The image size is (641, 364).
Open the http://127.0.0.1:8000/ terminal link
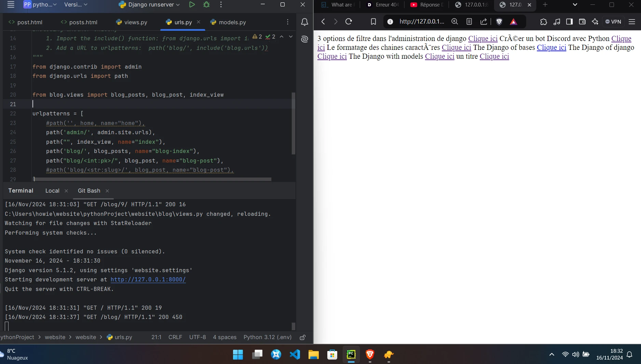click(148, 279)
